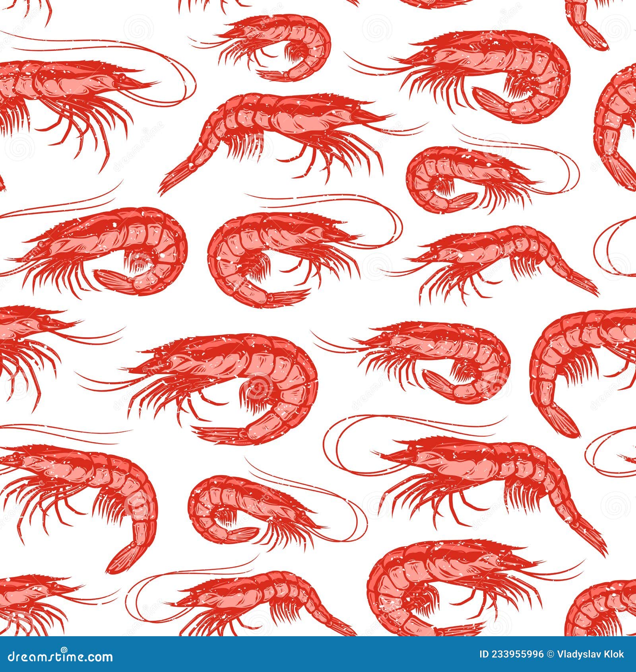Click the copyright symbol beside the author name
This screenshot has height=672, width=636.
pos(551,654)
